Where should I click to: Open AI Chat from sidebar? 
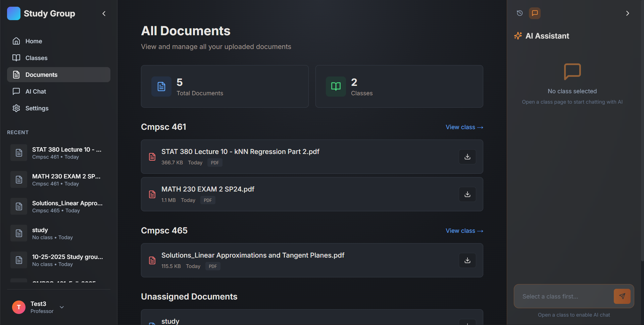pyautogui.click(x=59, y=91)
